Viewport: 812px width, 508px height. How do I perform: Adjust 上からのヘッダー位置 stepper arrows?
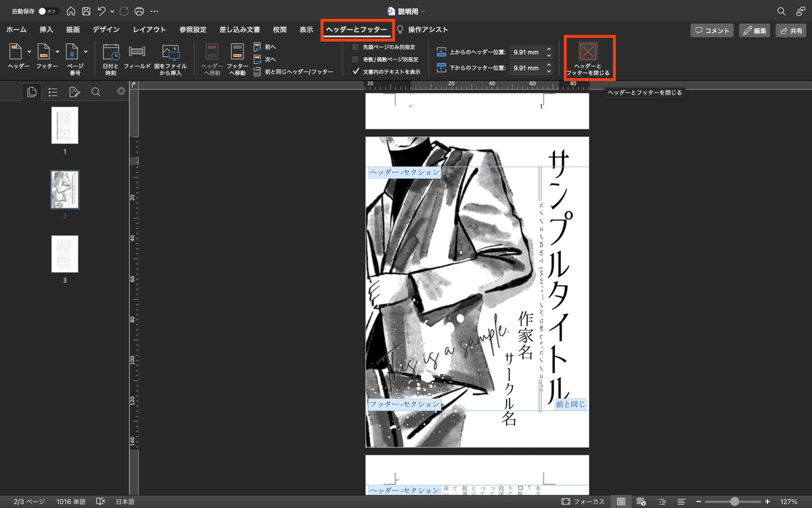(549, 51)
